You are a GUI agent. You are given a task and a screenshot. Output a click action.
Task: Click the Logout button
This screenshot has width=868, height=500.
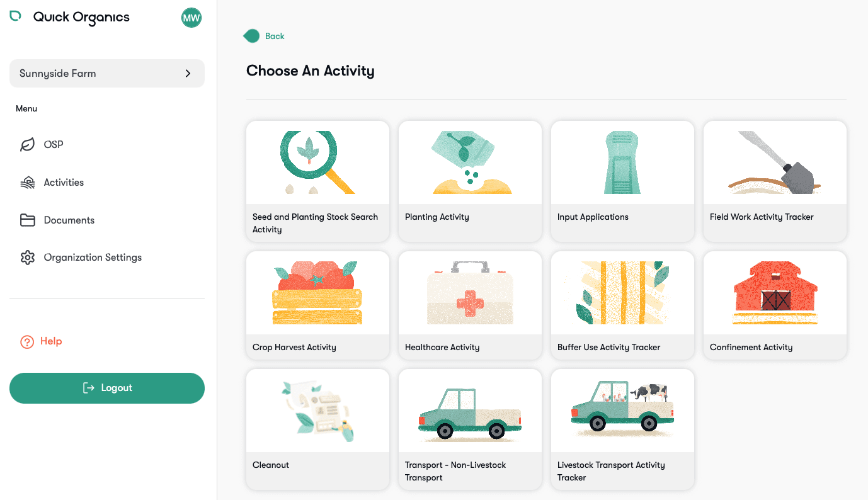point(106,388)
